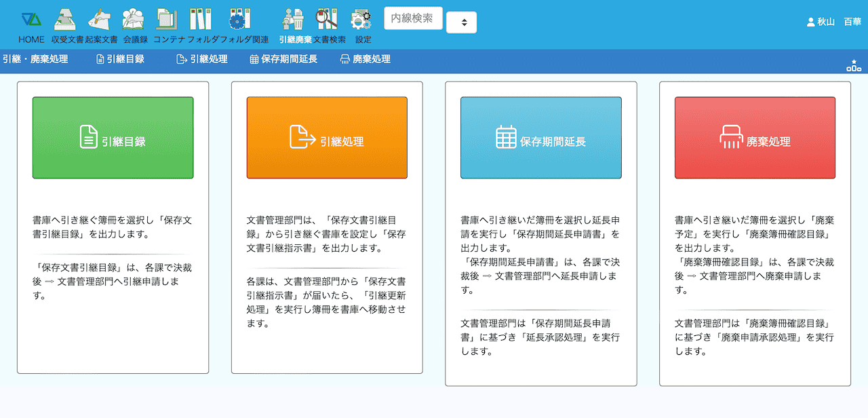The height and width of the screenshot is (418, 868).
Task: Click the red 廃棄処理 button
Action: pyautogui.click(x=755, y=138)
